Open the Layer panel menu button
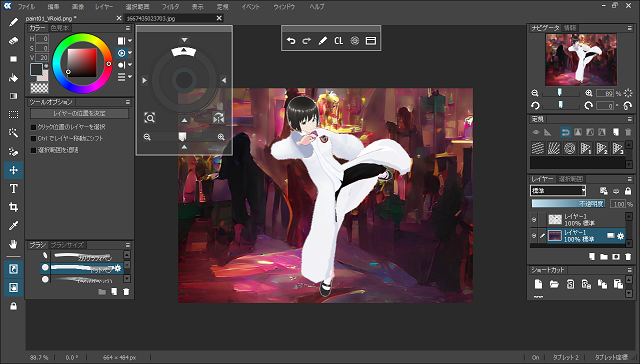 coord(629,179)
